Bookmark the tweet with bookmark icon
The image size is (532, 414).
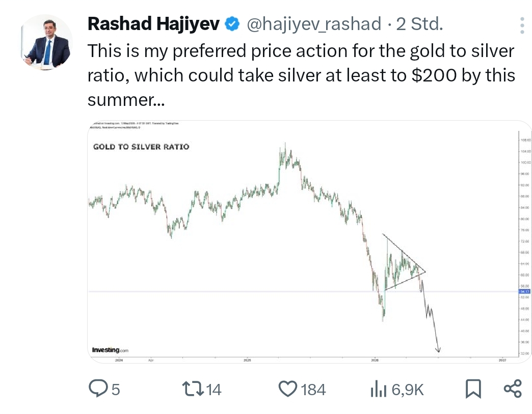point(473,389)
